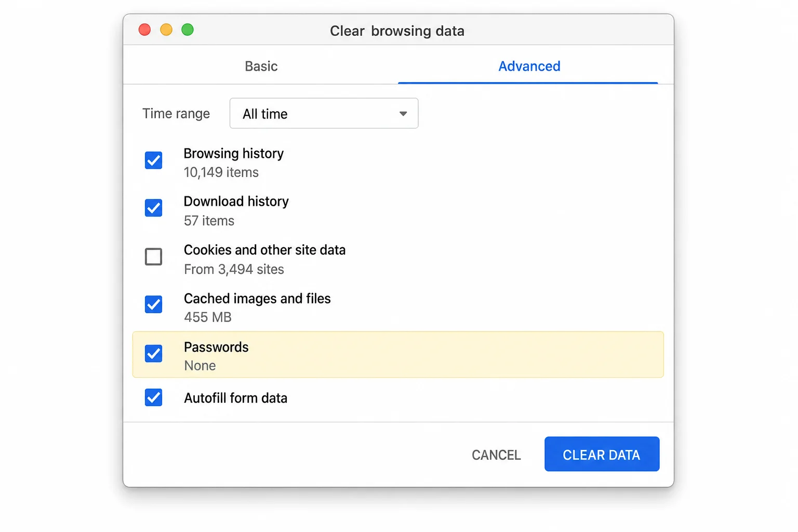Select the Advanced tab
This screenshot has height=532, width=798.
click(529, 66)
